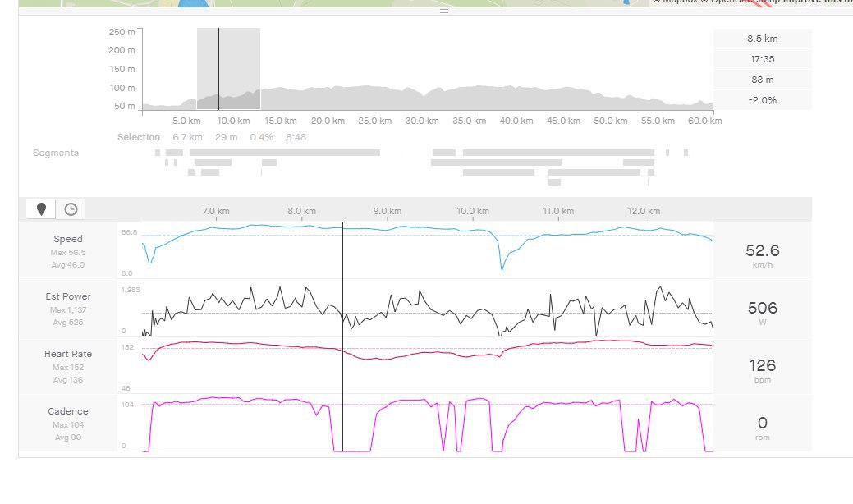Click the 10.0 km tick on the detail axis
The image size is (853, 504).
click(x=473, y=211)
